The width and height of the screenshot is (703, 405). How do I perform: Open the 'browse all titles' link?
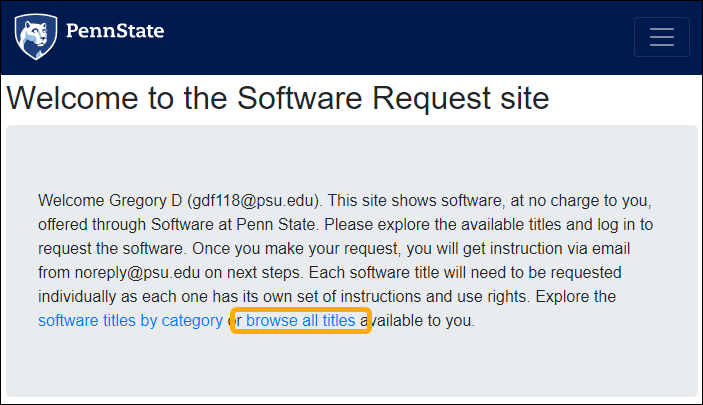pos(300,321)
